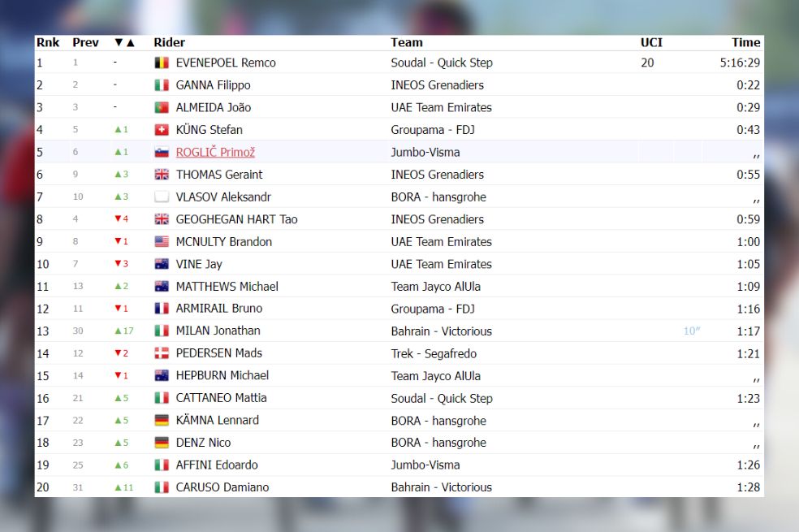The image size is (799, 532).
Task: Open the ROGLIČ Primož rider link
Action: pyautogui.click(x=215, y=152)
